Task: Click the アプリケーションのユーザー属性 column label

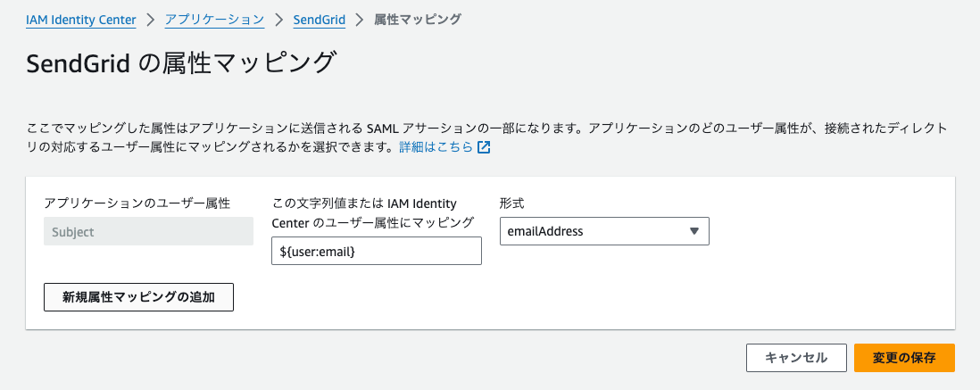Action: coord(137,203)
